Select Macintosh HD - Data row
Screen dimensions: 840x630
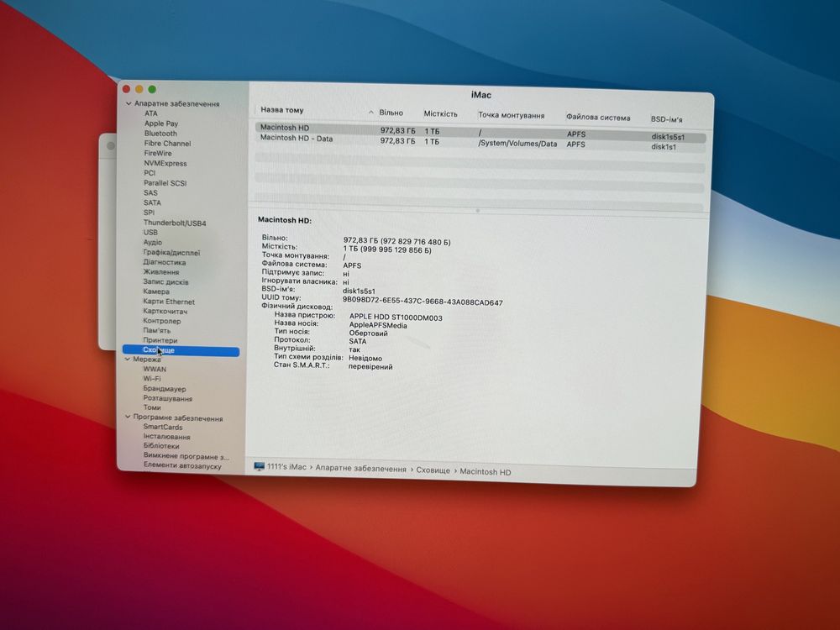[480, 142]
